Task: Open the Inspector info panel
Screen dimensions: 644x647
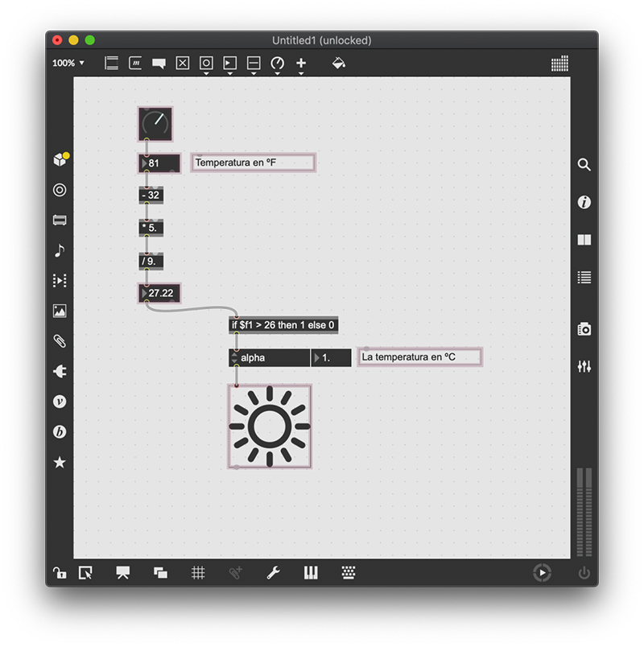Action: [584, 202]
